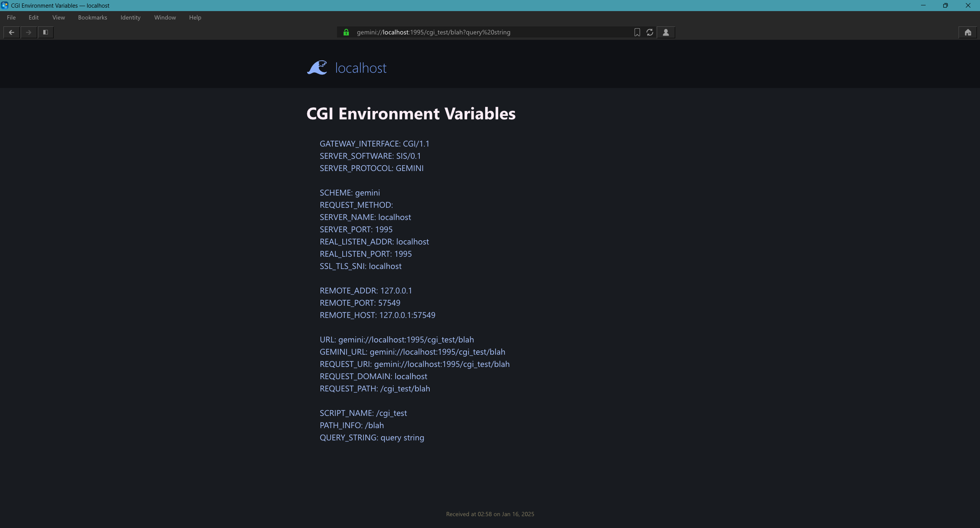The width and height of the screenshot is (980, 528).
Task: Select the SCRIPT_NAME: /cgi_test line
Action: tap(363, 413)
